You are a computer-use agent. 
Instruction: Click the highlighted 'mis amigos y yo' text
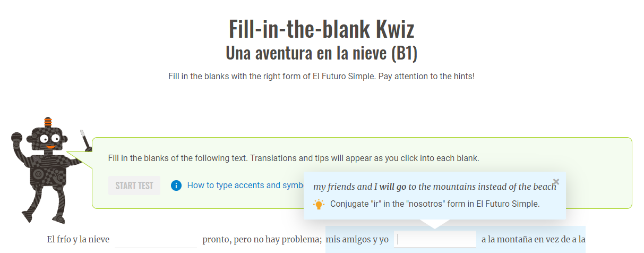coord(357,240)
